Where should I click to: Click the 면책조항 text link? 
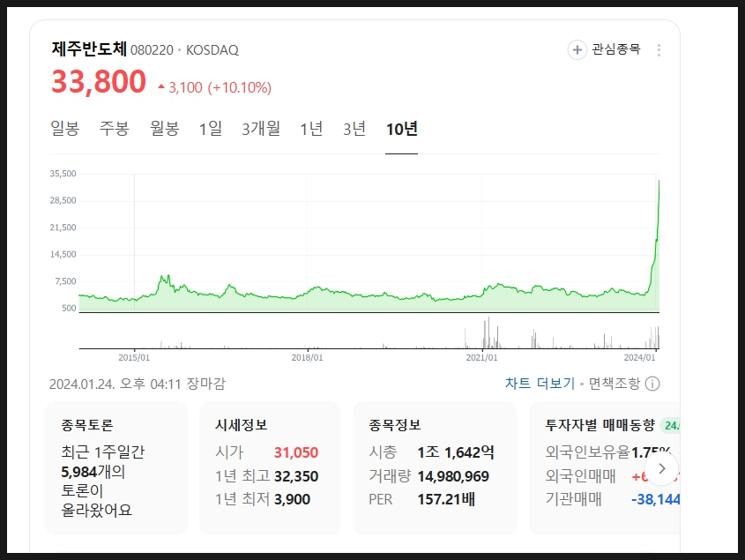[x=615, y=384]
